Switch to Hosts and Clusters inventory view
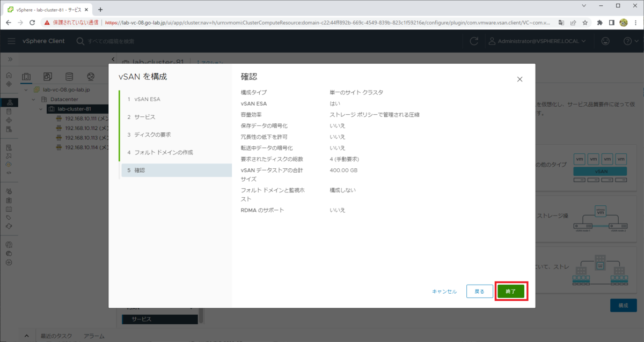 [x=26, y=77]
